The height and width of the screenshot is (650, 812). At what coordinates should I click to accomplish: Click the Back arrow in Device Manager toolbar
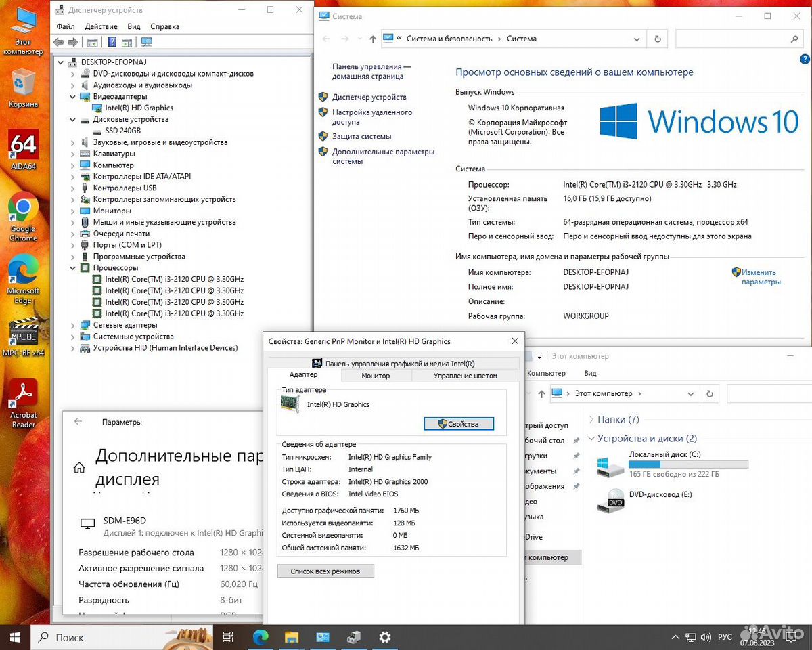tap(58, 42)
